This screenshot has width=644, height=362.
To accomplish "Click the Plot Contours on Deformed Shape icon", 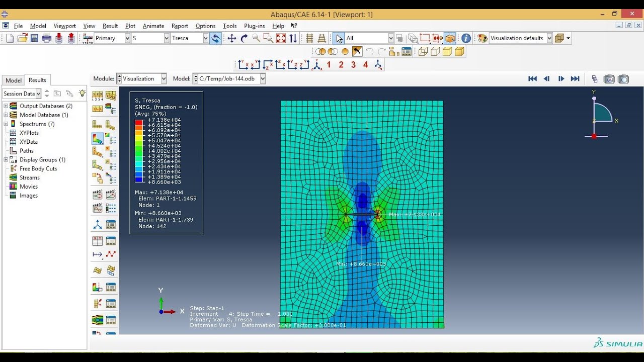I will pos(98,138).
